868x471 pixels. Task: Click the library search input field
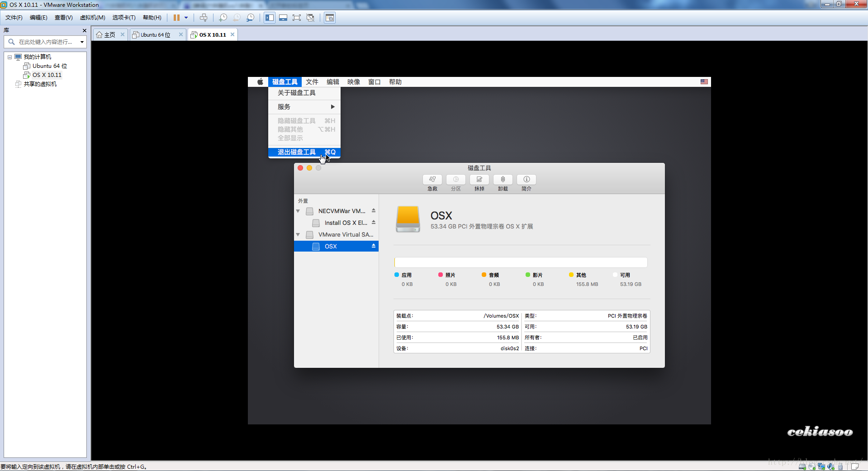tap(45, 42)
